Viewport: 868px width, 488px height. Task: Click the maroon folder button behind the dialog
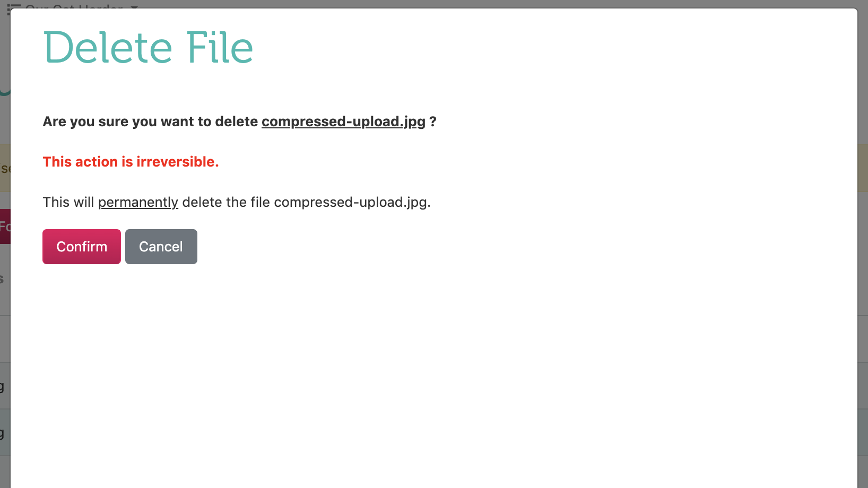coord(5,226)
